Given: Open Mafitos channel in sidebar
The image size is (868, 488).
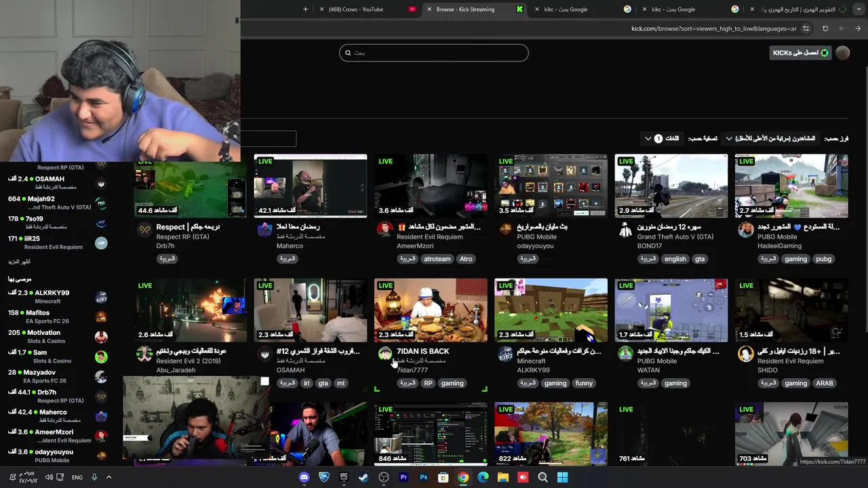Looking at the screenshot, I should coord(57,317).
